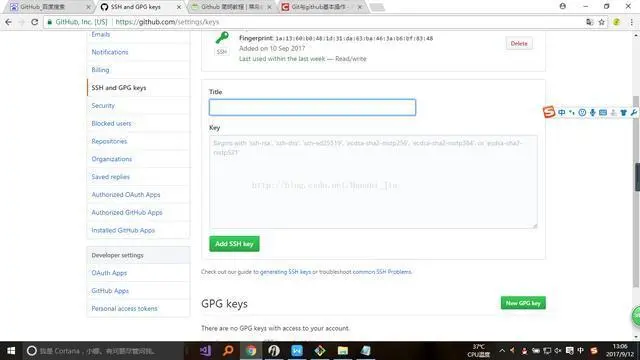Switch to GitHub search browser tab
Viewport: 640px width, 360px height.
coord(49,7)
